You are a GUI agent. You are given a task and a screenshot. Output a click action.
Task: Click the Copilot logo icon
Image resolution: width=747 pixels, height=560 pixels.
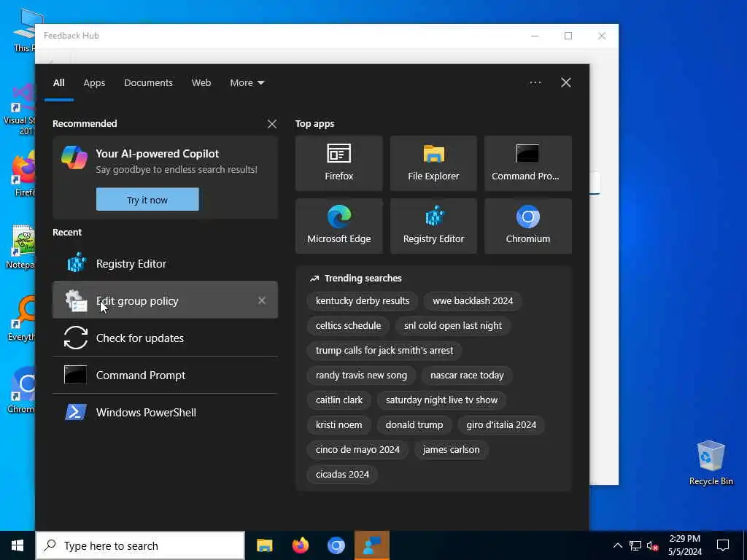tap(74, 157)
